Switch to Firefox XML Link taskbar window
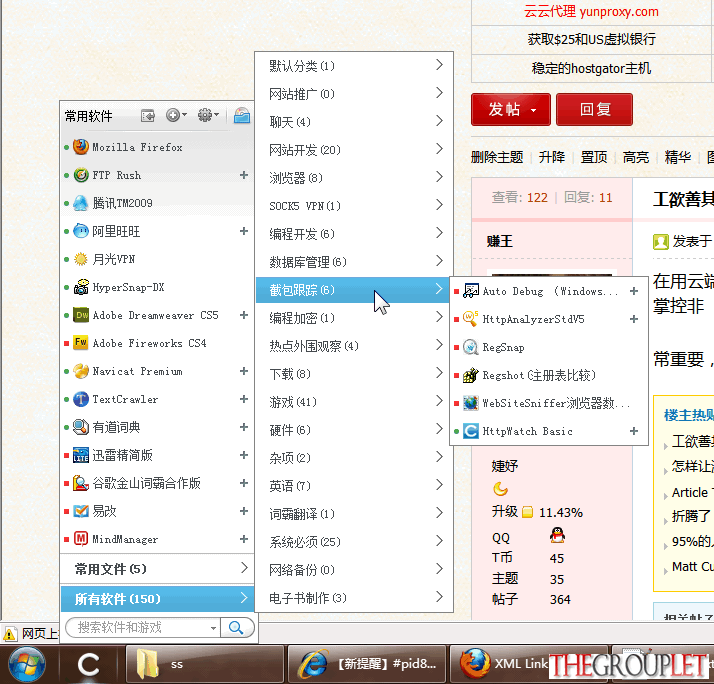 [x=528, y=664]
